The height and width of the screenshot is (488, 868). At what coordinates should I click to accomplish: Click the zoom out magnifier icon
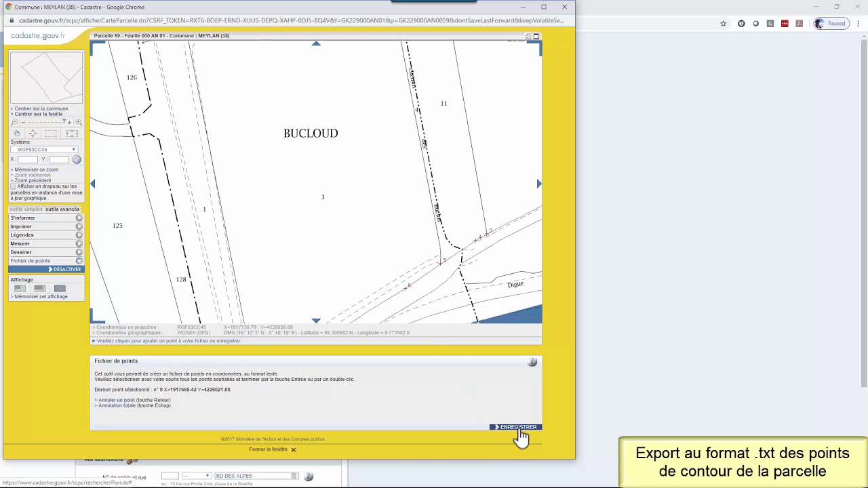(14, 123)
